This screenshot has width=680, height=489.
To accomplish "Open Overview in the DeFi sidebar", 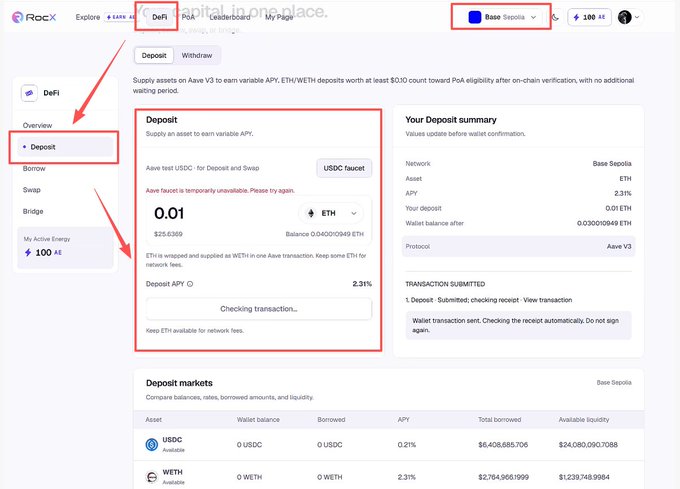I will pos(37,125).
